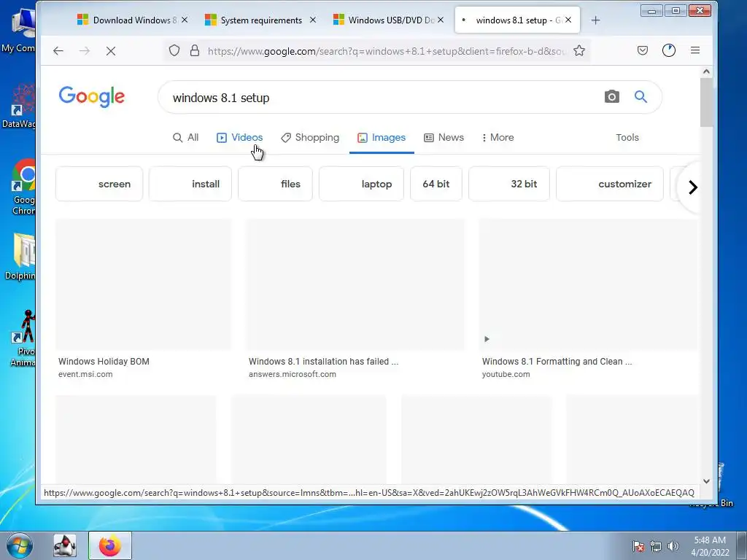Open the Dolphin folder on desktop

(21, 257)
